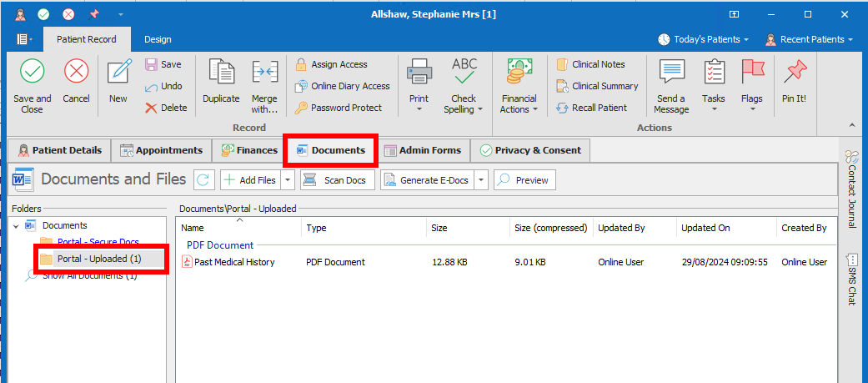Screen dimensions: 868x383
Task: Click the red Cancel icon
Action: coord(76,73)
